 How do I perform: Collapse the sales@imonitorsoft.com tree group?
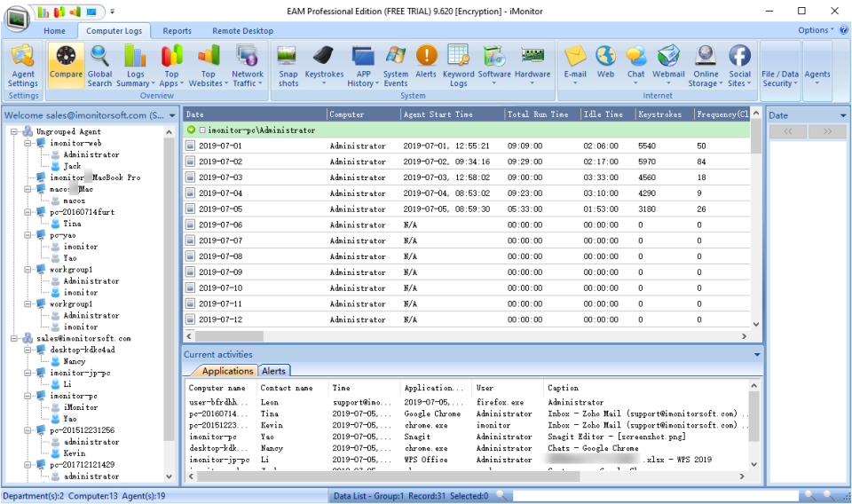16,338
